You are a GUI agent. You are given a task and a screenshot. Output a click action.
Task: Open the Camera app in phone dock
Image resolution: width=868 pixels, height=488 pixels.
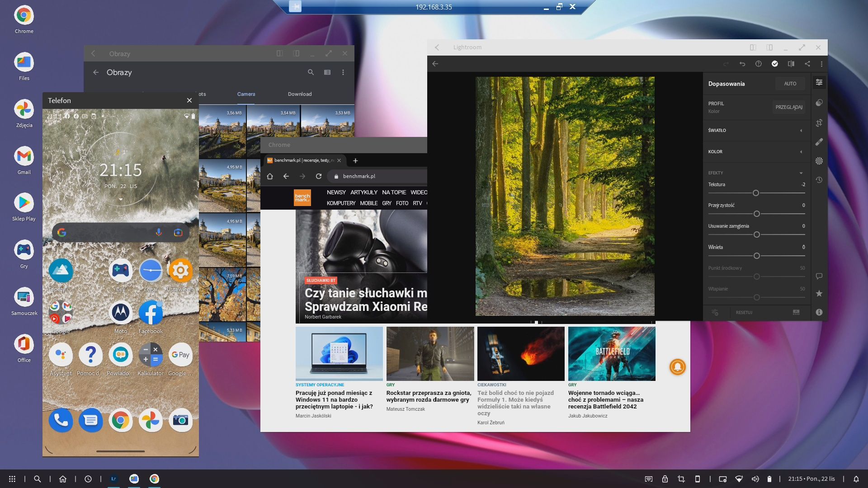(180, 420)
